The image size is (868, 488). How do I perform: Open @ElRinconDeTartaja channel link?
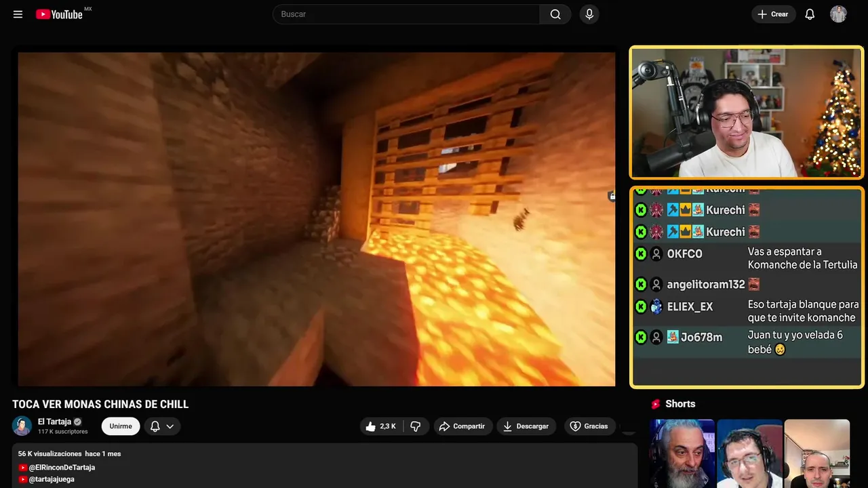[x=62, y=468]
